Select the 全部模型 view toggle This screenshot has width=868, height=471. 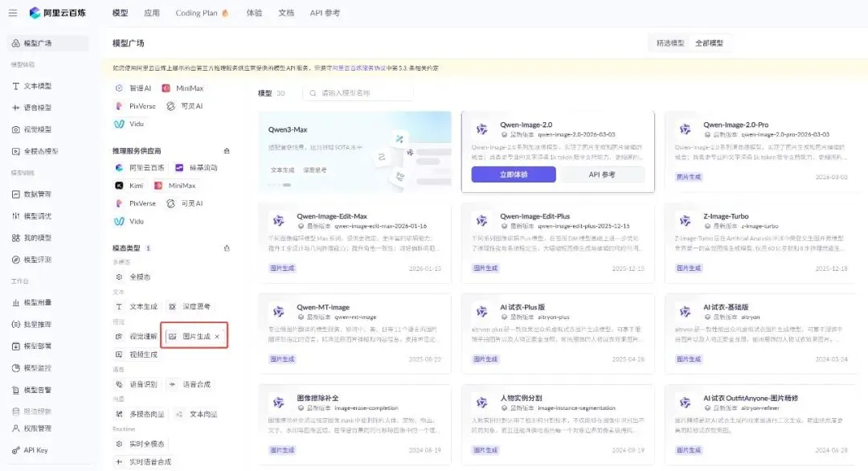point(709,43)
